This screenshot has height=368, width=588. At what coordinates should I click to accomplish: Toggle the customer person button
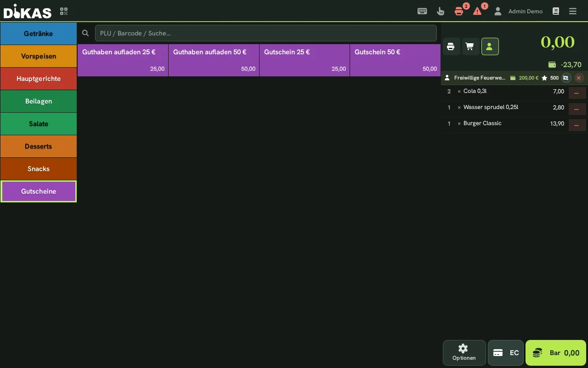tap(490, 46)
